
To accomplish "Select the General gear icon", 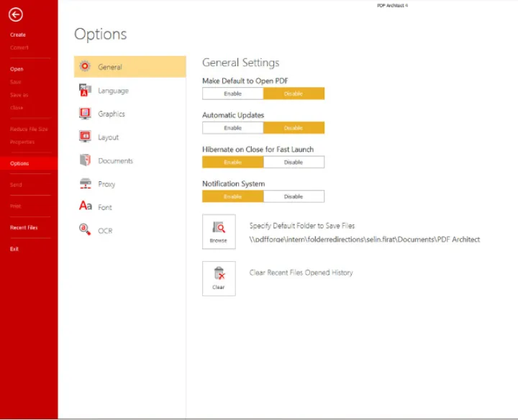I will tap(85, 66).
